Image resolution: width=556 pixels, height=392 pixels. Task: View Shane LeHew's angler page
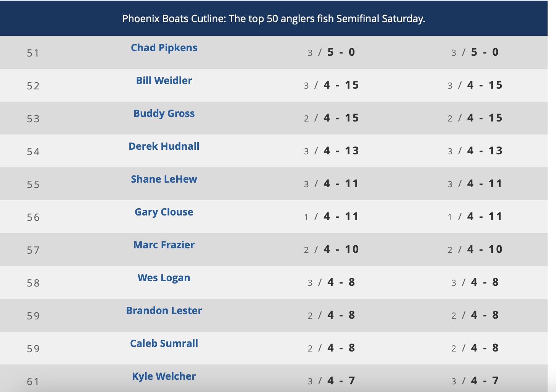pos(164,179)
